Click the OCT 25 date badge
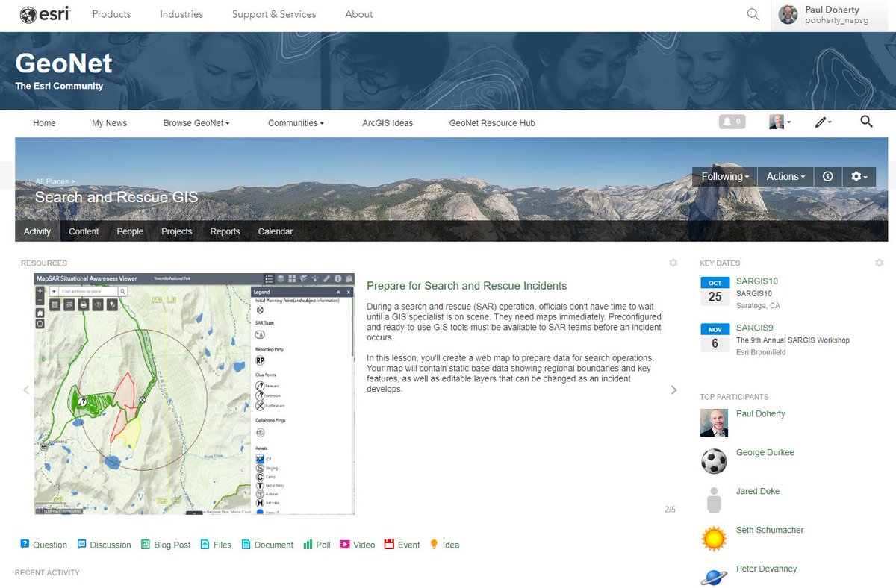The width and height of the screenshot is (896, 588). (715, 291)
